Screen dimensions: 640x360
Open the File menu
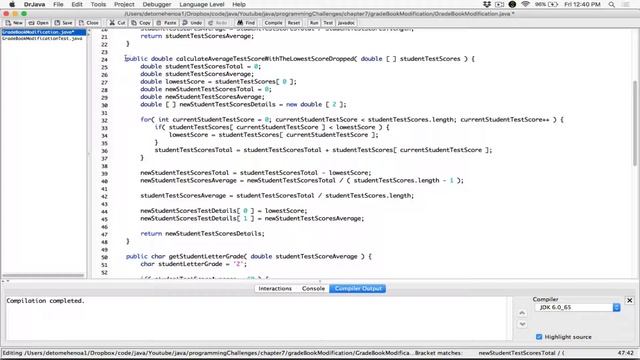tap(58, 4)
